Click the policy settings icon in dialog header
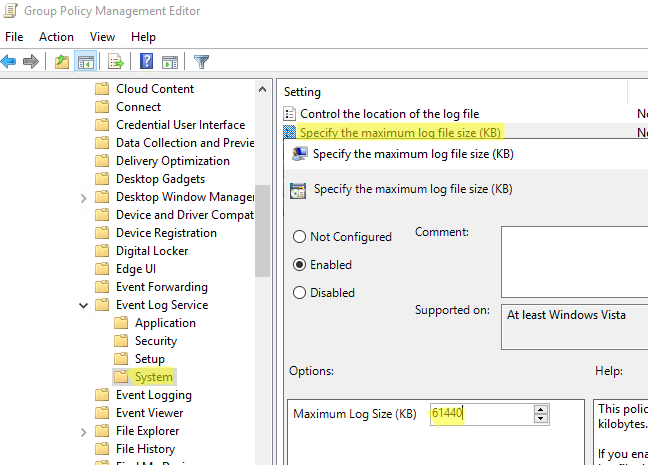The width and height of the screenshot is (648, 465). click(298, 190)
